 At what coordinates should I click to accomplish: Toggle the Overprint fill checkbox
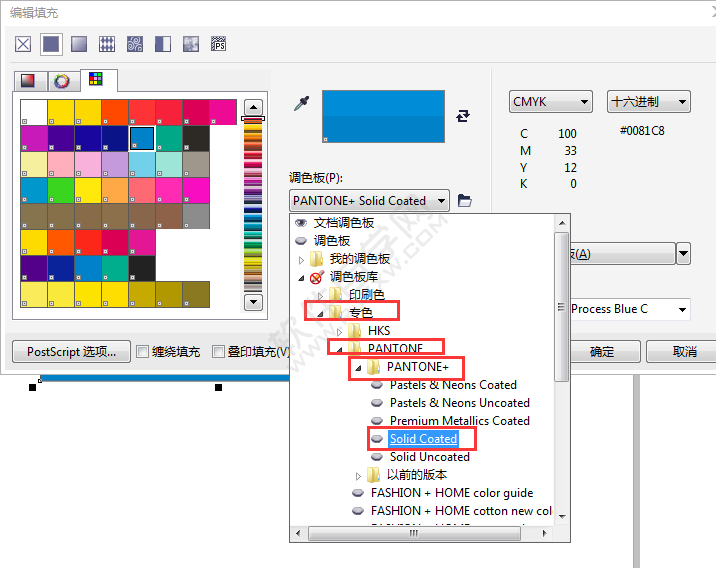pyautogui.click(x=218, y=352)
